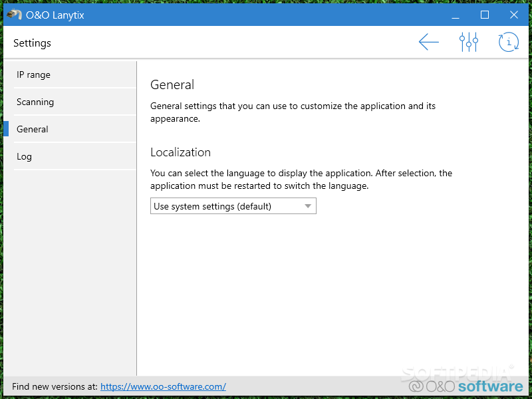Open settings via the sliders icon

coord(469,42)
